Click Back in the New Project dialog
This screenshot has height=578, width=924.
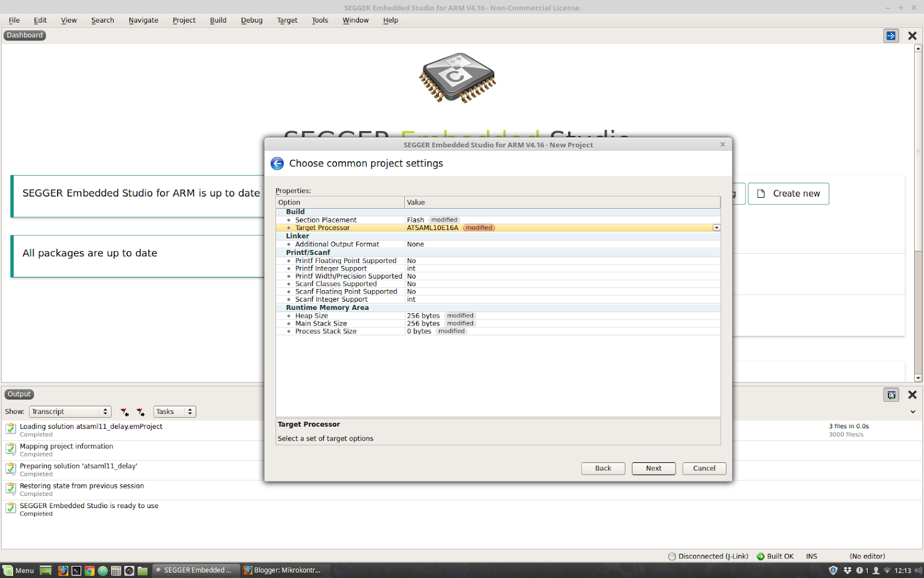click(603, 468)
